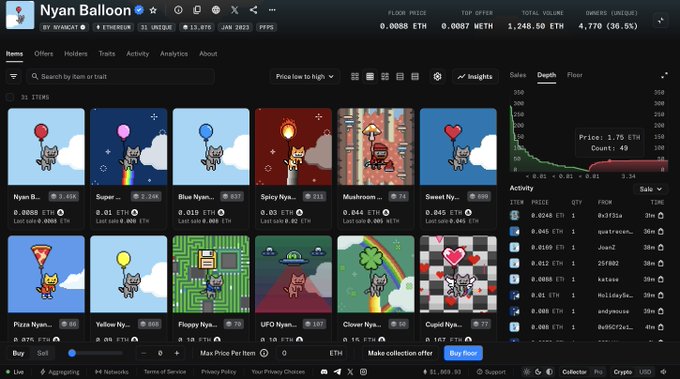
Task: Toggle sound icon in footer
Action: [664, 372]
